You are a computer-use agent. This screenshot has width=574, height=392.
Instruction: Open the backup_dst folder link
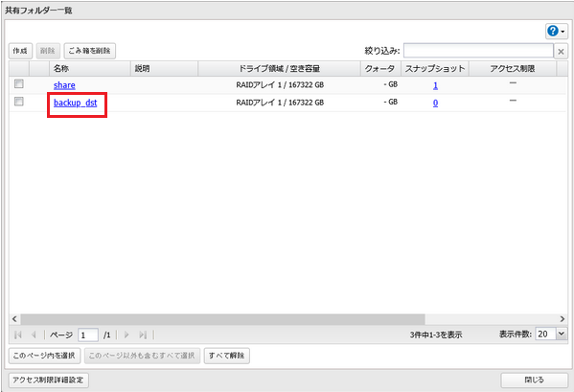tap(76, 103)
